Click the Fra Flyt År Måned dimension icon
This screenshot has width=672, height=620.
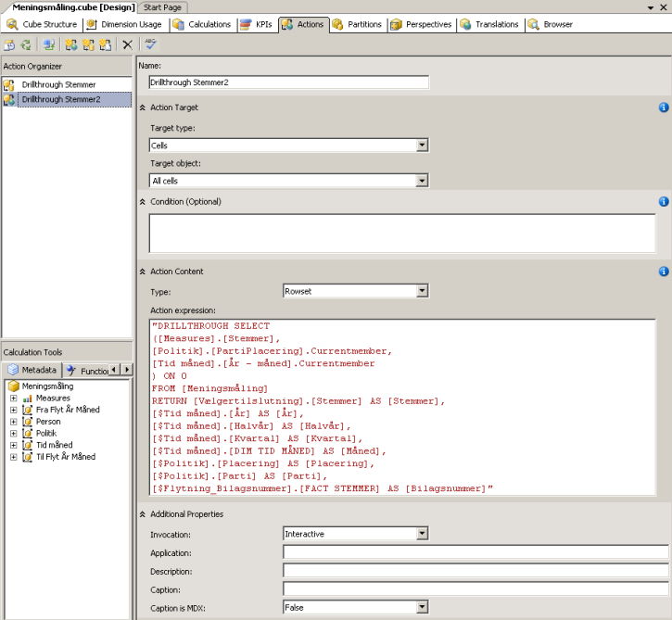pyautogui.click(x=28, y=410)
